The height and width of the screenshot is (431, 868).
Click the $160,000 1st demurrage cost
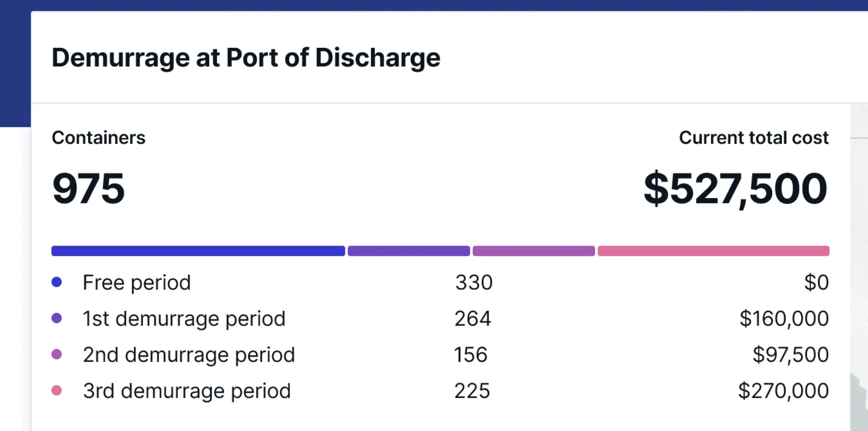point(784,319)
